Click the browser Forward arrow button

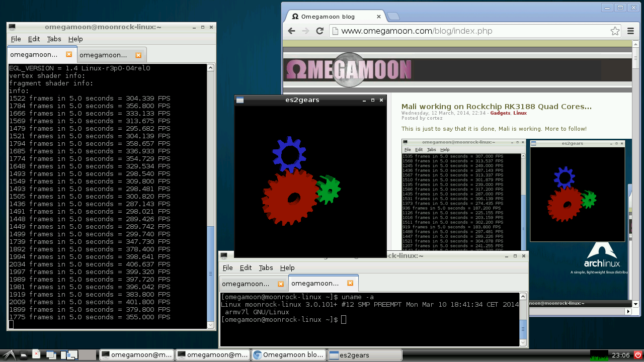coord(305,31)
